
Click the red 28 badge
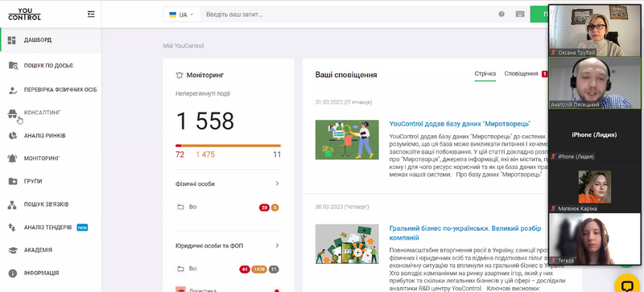(264, 208)
